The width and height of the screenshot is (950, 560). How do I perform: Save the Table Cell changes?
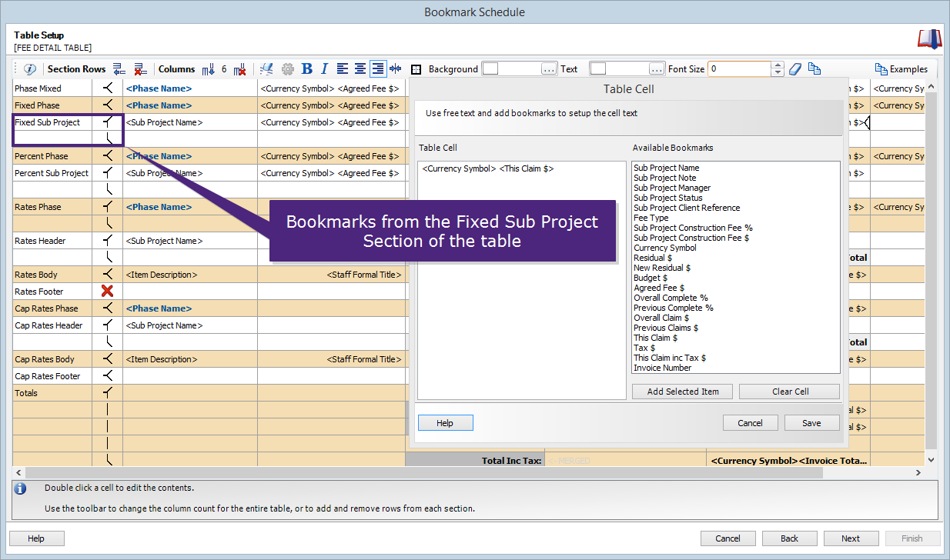tap(811, 422)
